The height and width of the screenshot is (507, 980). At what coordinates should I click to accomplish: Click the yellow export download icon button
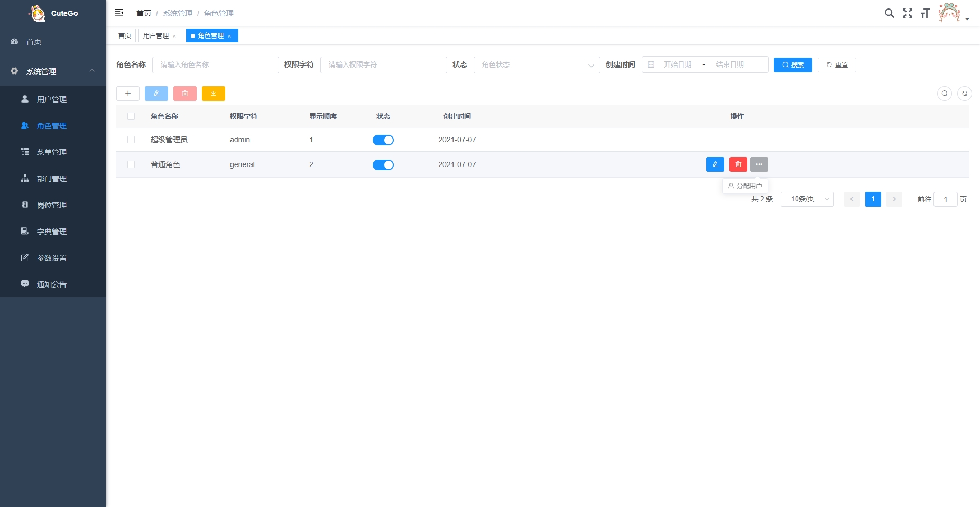click(214, 94)
